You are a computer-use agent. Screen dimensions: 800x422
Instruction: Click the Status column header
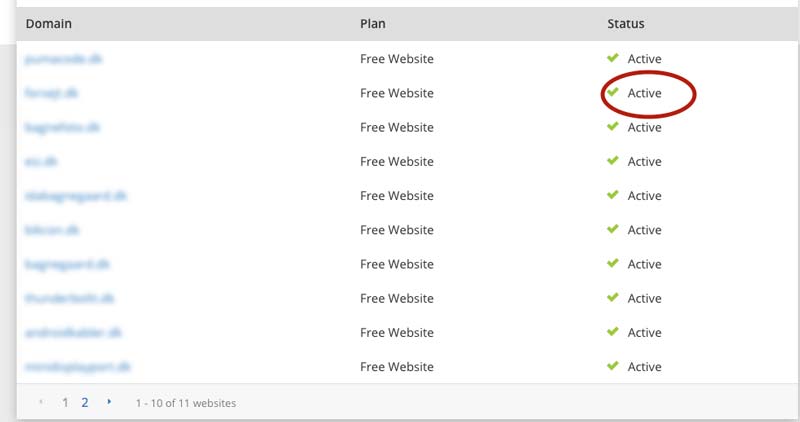tap(625, 23)
